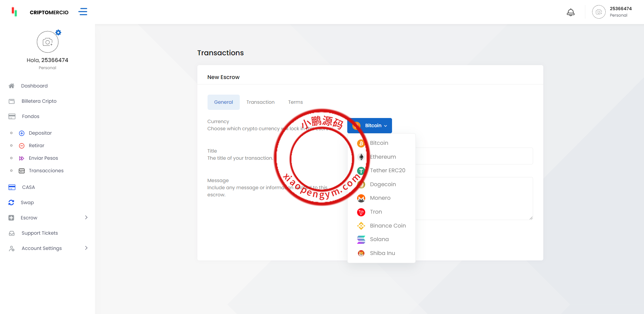Toggle the hamburger sidebar menu
The width and height of the screenshot is (644, 314).
83,12
